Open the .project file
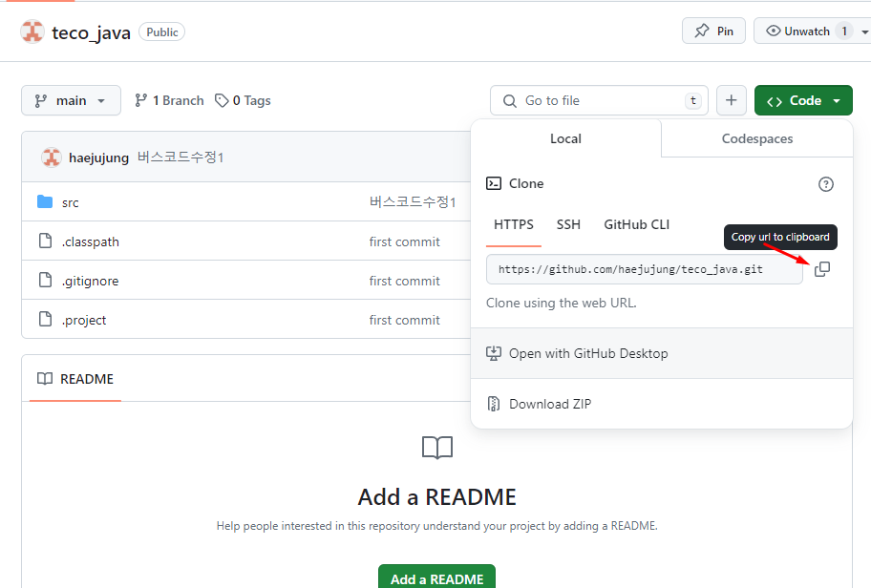The height and width of the screenshot is (588, 871). pos(84,321)
